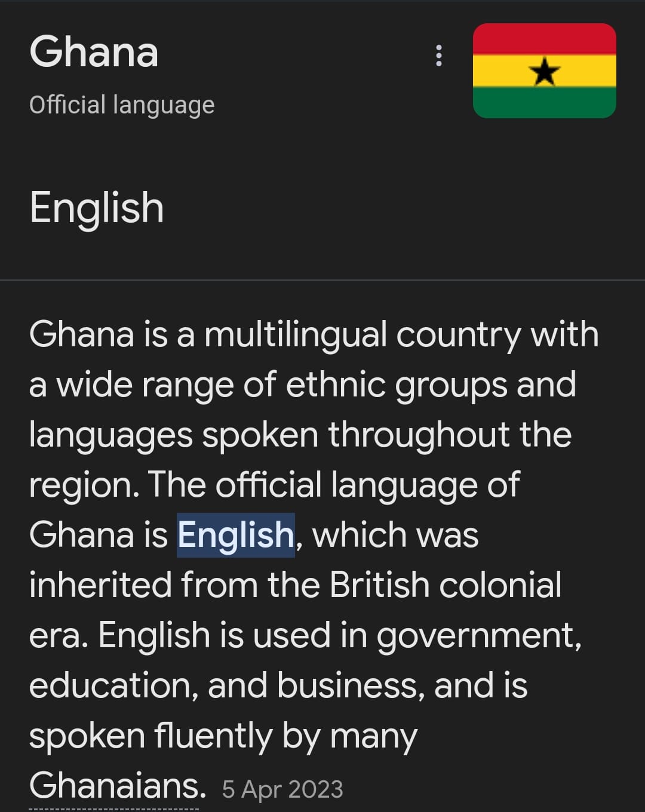Tap the word "region." in the snippet
The width and height of the screenshot is (645, 812).
click(x=84, y=485)
